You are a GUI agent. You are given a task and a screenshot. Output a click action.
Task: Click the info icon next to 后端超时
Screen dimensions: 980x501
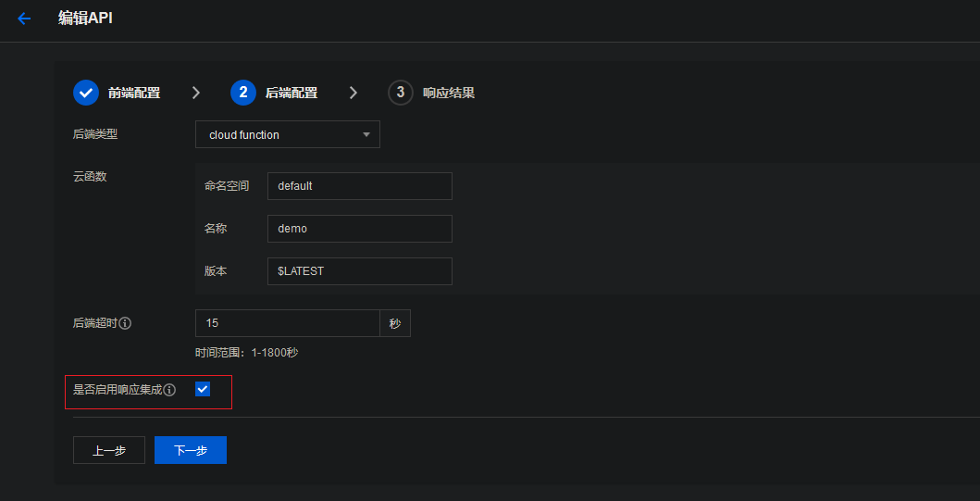125,323
